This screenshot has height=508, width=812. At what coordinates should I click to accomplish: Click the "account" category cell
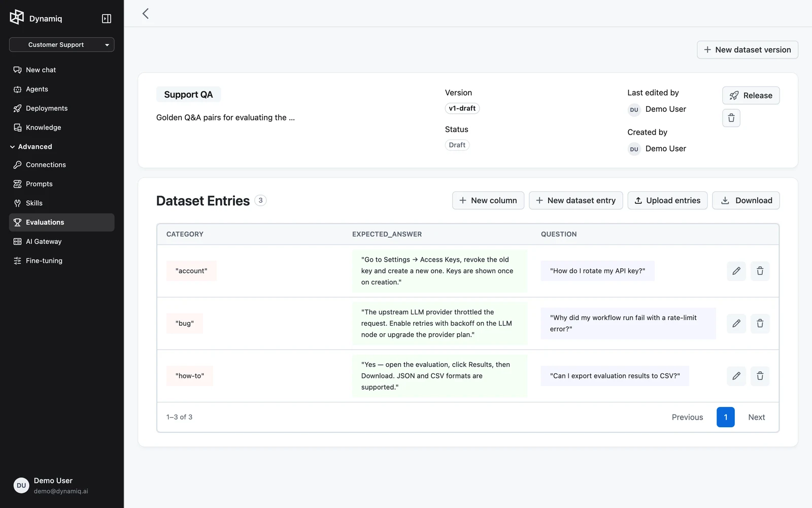click(x=191, y=271)
